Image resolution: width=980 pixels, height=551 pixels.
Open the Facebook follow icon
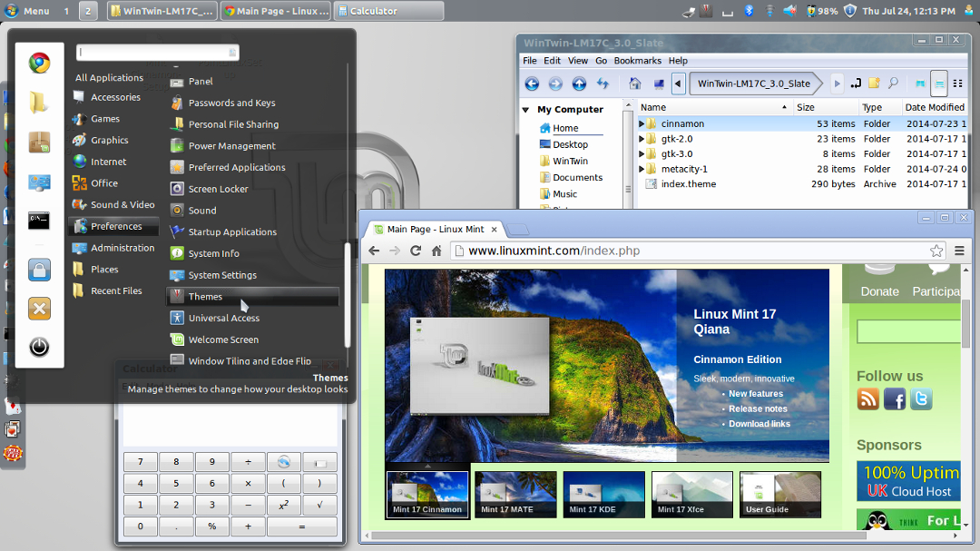895,399
